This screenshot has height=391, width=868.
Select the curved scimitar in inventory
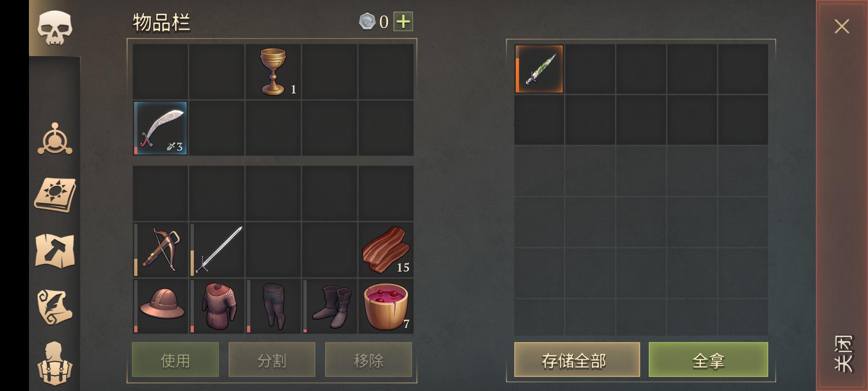pyautogui.click(x=160, y=128)
